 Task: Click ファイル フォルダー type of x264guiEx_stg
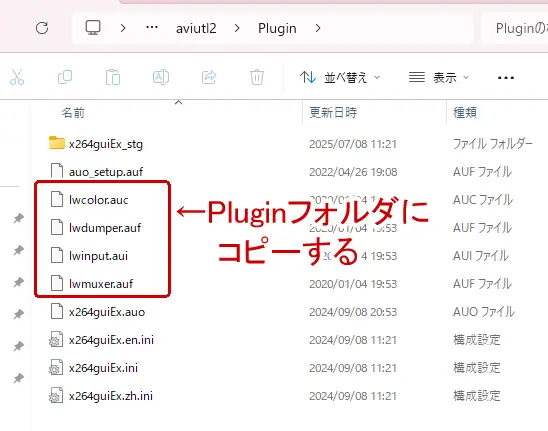pyautogui.click(x=493, y=144)
